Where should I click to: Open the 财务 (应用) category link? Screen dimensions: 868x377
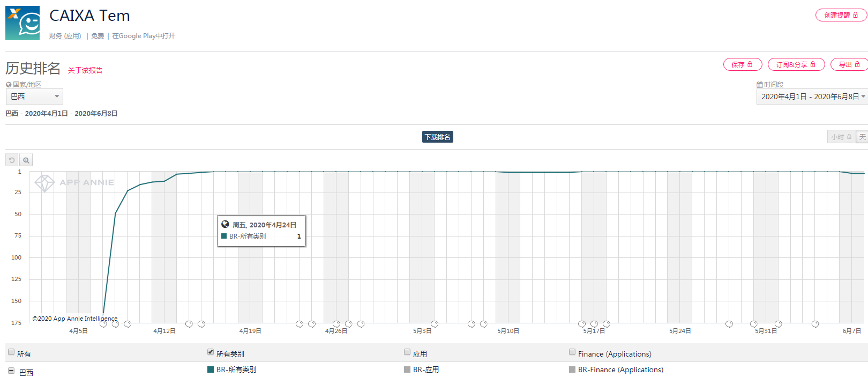tap(65, 36)
